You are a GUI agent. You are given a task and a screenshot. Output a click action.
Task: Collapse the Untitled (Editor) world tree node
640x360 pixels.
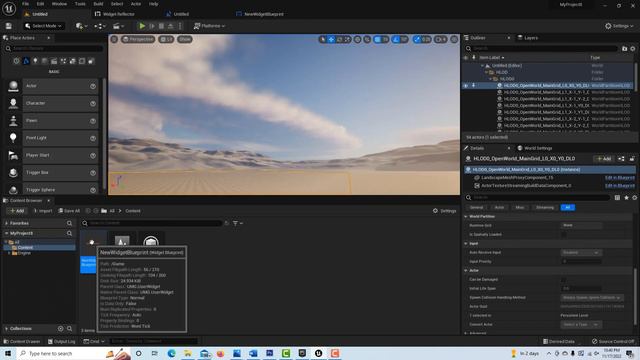pyautogui.click(x=482, y=65)
